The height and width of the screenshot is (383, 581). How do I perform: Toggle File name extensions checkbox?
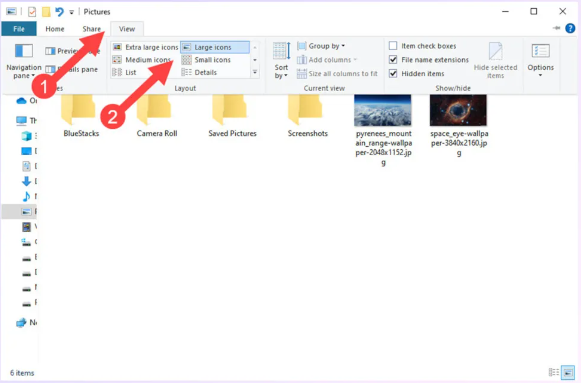coord(393,59)
